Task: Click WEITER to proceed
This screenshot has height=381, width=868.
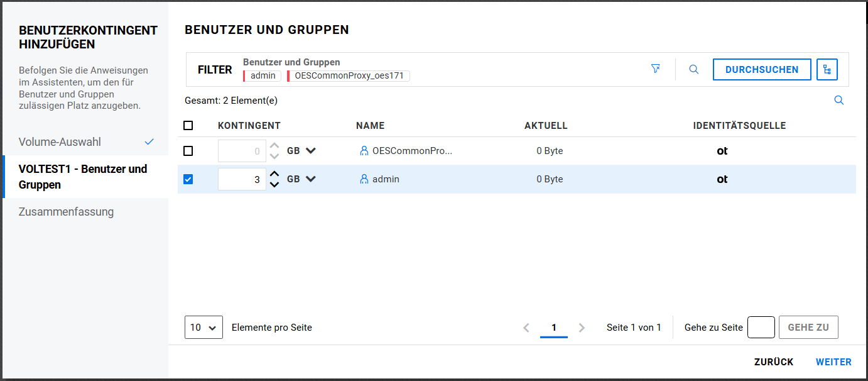Action: point(833,362)
